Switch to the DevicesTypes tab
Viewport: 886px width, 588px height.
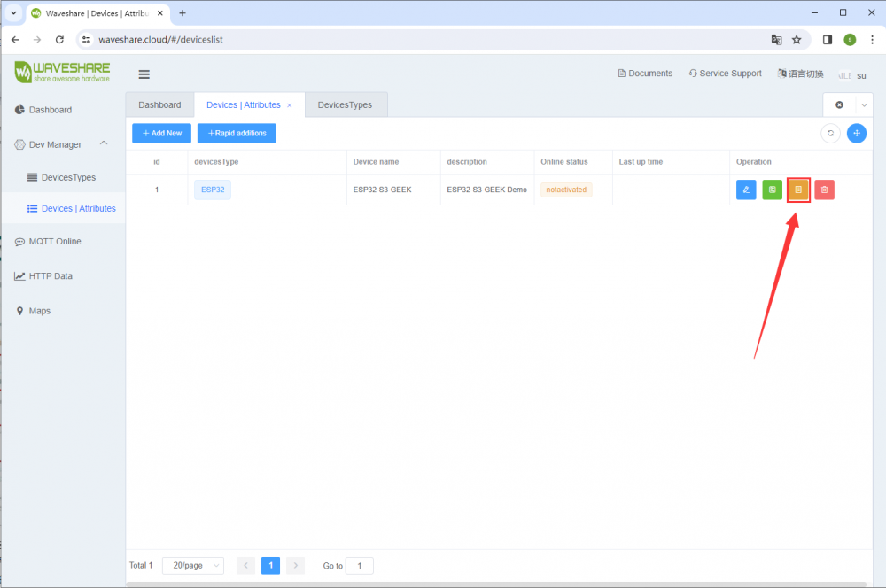(345, 104)
